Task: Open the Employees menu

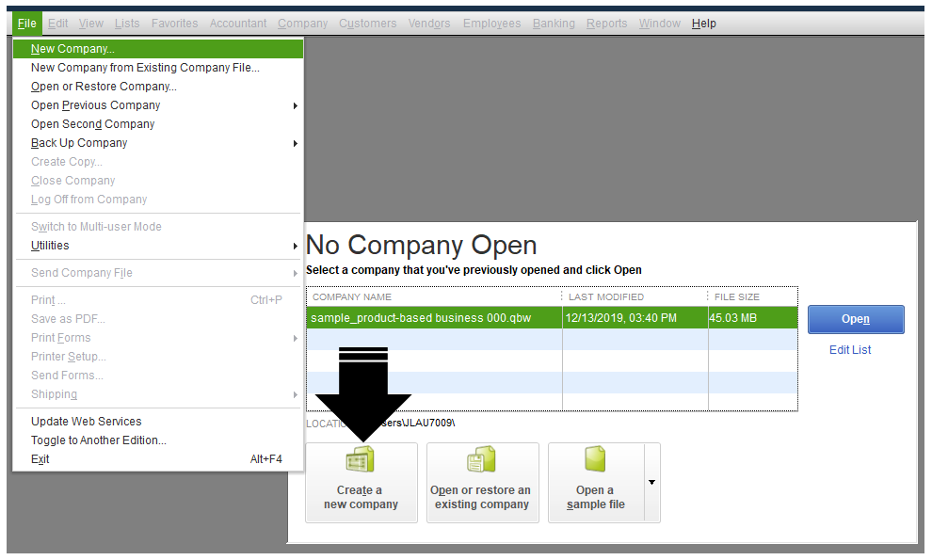Action: point(491,24)
